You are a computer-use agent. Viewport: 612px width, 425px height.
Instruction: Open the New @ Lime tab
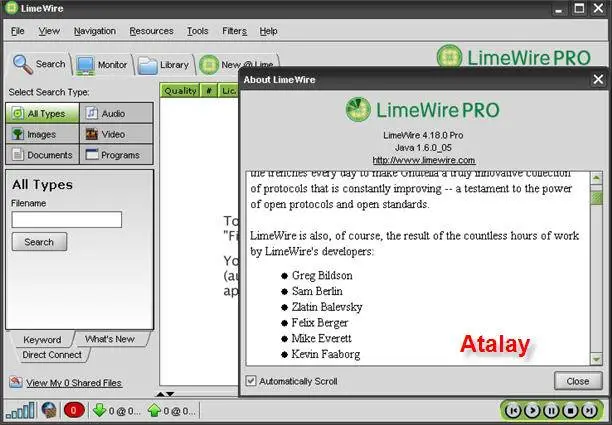click(236, 65)
